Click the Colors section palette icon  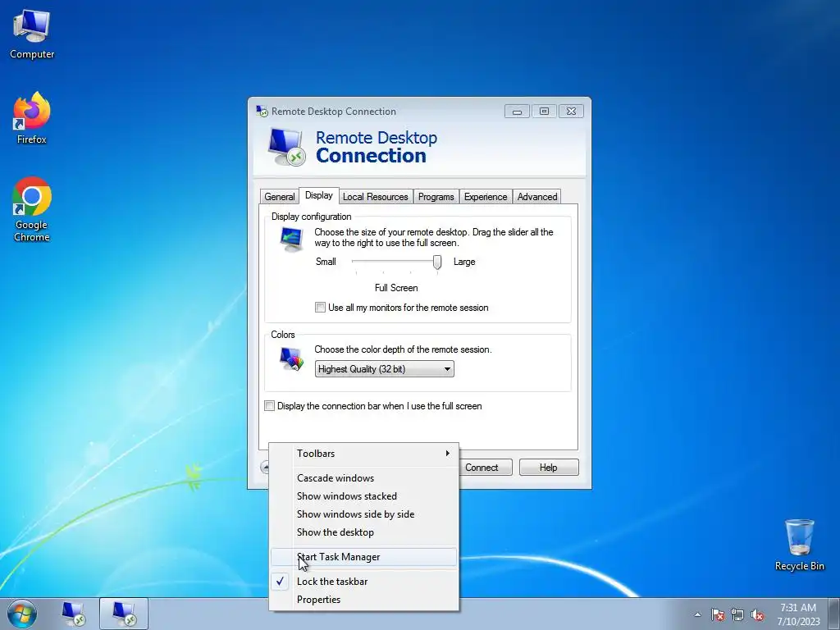click(x=291, y=358)
